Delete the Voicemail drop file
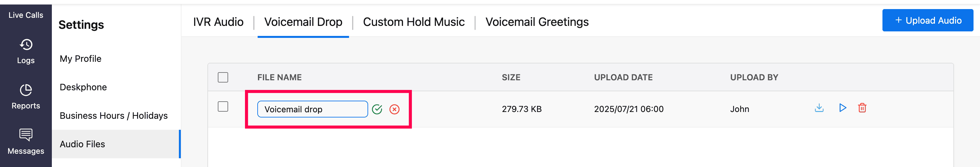The width and height of the screenshot is (980, 167). [x=862, y=108]
